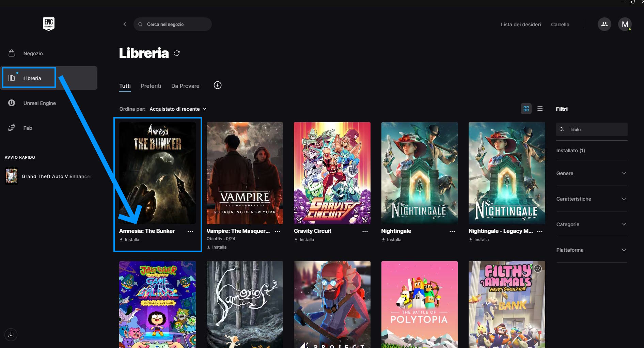
Task: Switch to grid view layout
Action: coord(526,109)
